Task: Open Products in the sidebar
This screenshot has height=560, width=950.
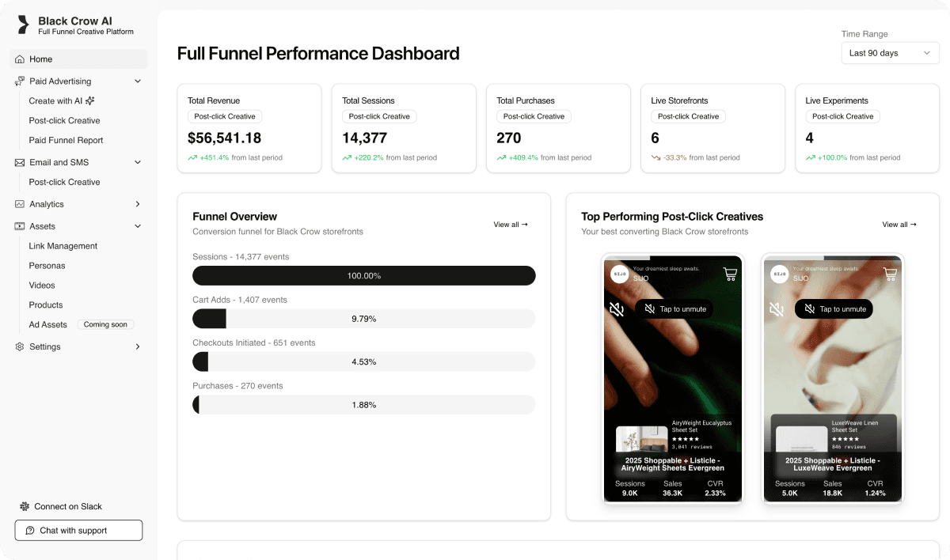Action: pyautogui.click(x=46, y=305)
